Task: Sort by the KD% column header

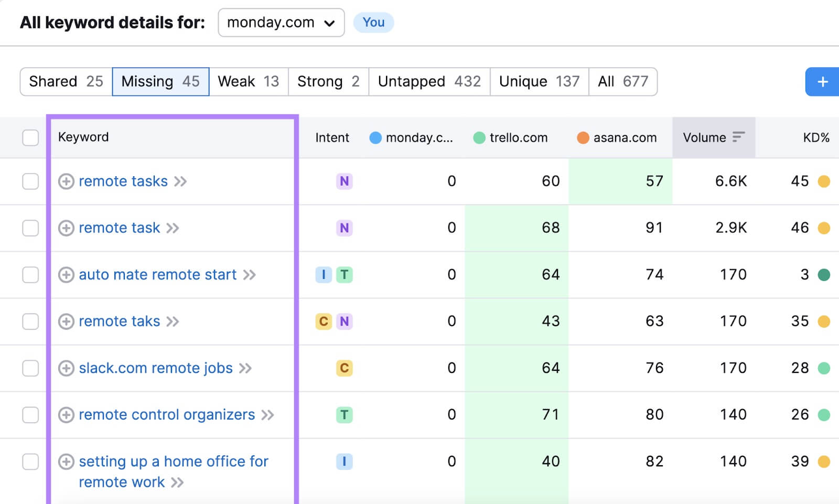Action: point(816,138)
